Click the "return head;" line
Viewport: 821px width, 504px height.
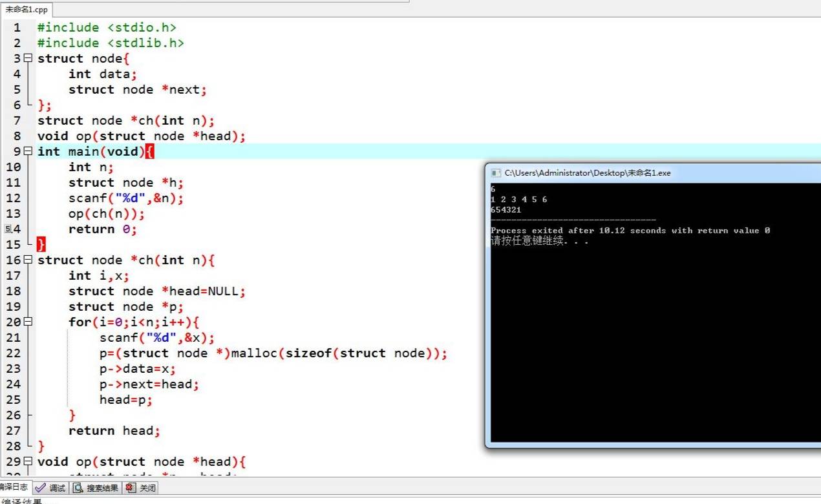point(114,430)
